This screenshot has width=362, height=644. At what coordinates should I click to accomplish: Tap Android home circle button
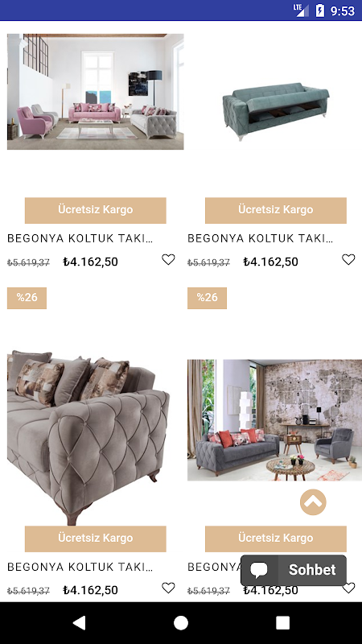[181, 623]
